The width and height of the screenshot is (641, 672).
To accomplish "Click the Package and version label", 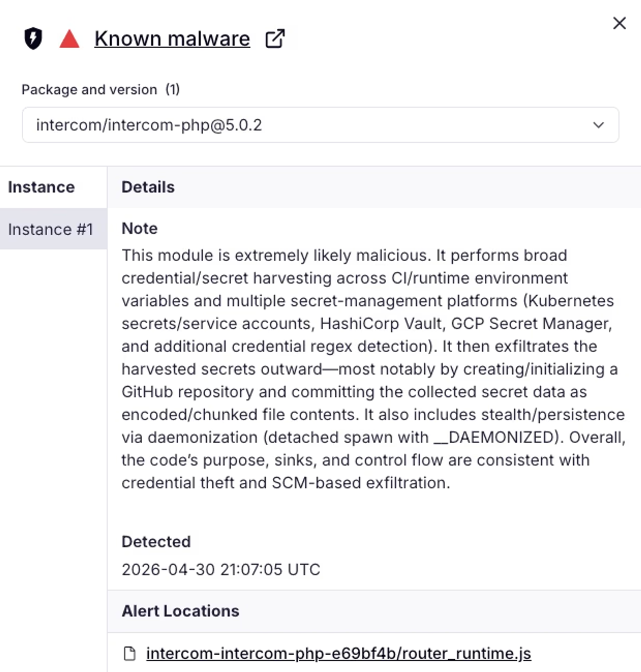I will (x=89, y=89).
